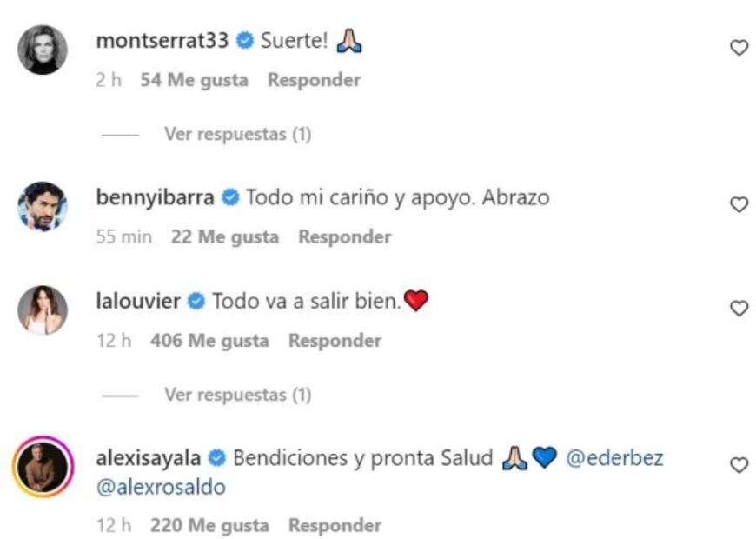Image resolution: width=756 pixels, height=539 pixels.
Task: Expand replies under lalouvier's comment
Action: (x=237, y=395)
